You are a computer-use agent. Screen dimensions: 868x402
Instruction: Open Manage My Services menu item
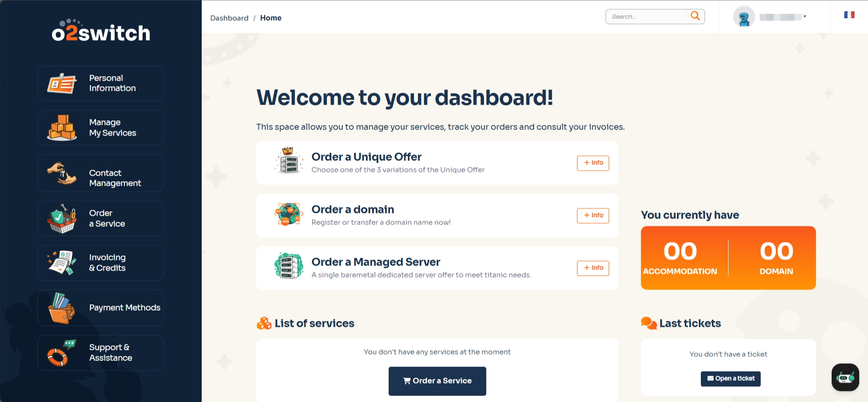[100, 128]
